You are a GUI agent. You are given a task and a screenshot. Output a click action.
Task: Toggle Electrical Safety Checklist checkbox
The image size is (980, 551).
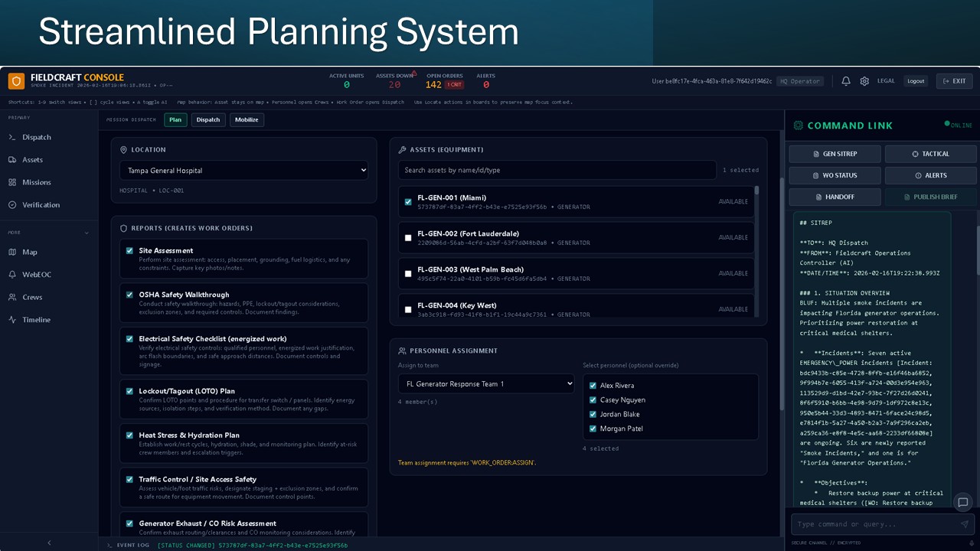point(129,338)
